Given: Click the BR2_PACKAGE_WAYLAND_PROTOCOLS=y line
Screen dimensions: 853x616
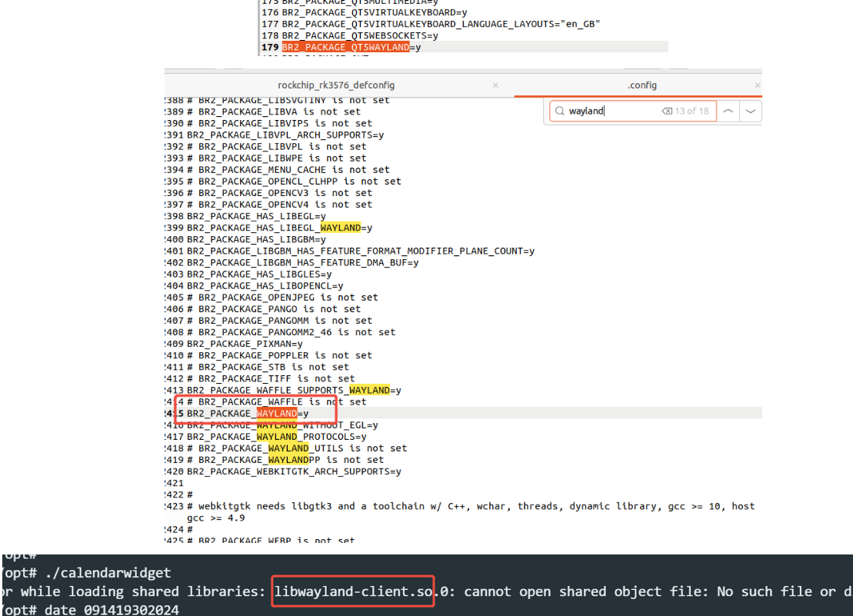Looking at the screenshot, I should click(276, 437).
